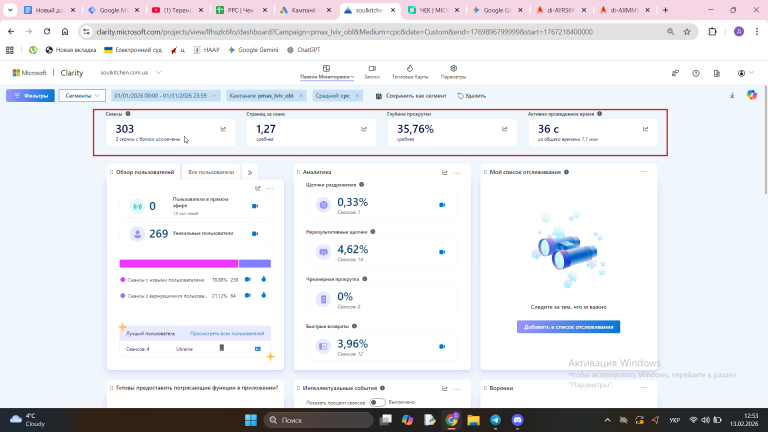
Task: Open the document icon in Clarity header
Action: click(717, 73)
